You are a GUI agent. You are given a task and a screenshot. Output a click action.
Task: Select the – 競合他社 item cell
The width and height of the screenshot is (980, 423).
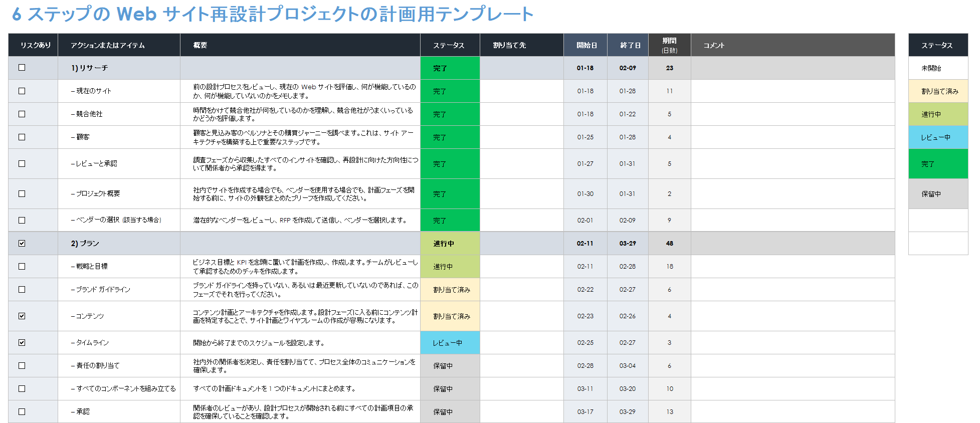click(119, 114)
